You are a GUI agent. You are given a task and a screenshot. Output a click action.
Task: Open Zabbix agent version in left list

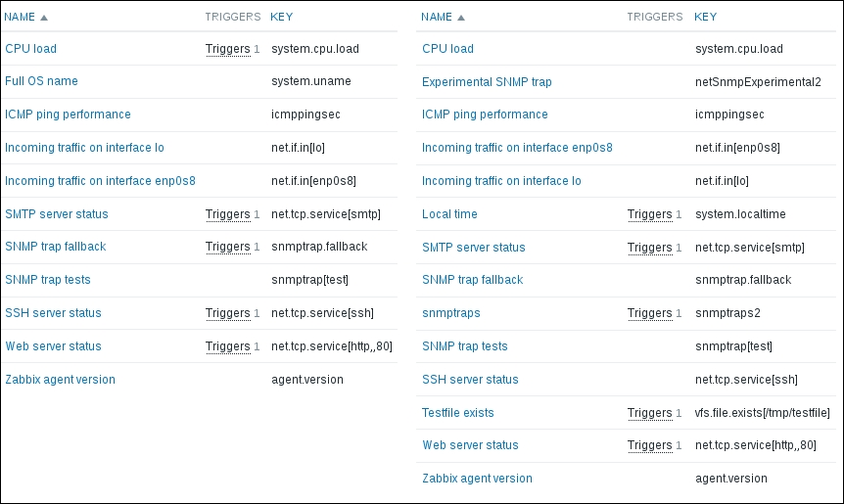[60, 380]
